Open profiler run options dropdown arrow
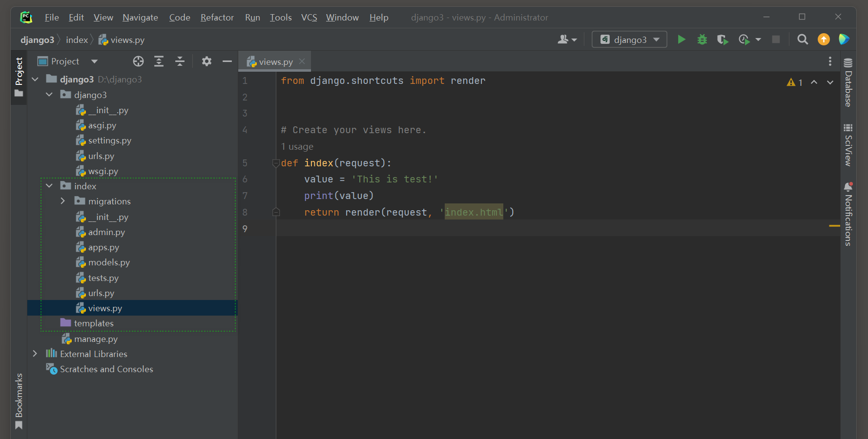 [x=758, y=40]
